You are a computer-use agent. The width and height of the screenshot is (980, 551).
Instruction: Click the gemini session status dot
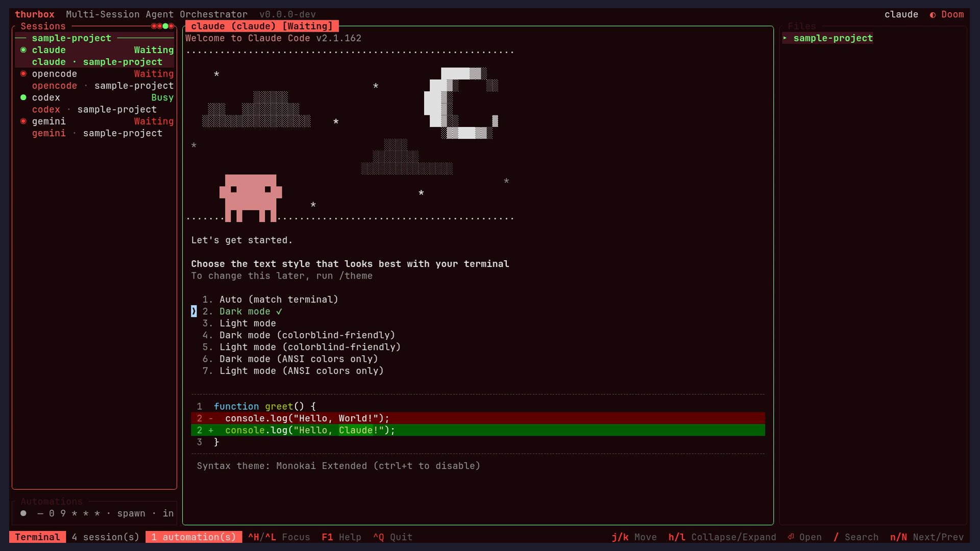pyautogui.click(x=23, y=121)
